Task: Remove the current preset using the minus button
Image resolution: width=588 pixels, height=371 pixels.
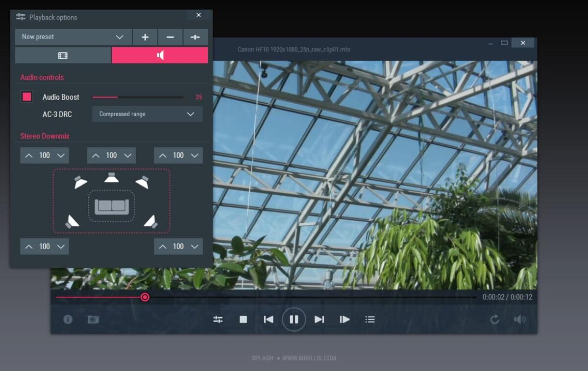Action: point(170,37)
